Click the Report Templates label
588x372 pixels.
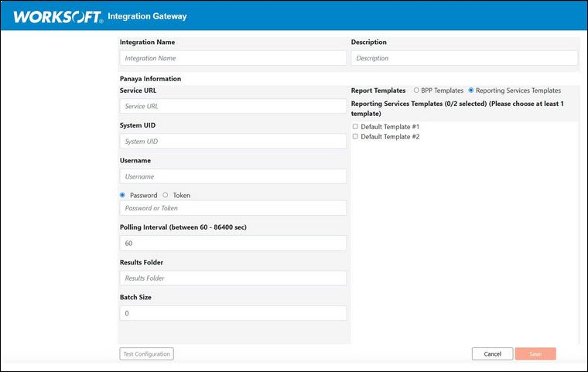(378, 90)
